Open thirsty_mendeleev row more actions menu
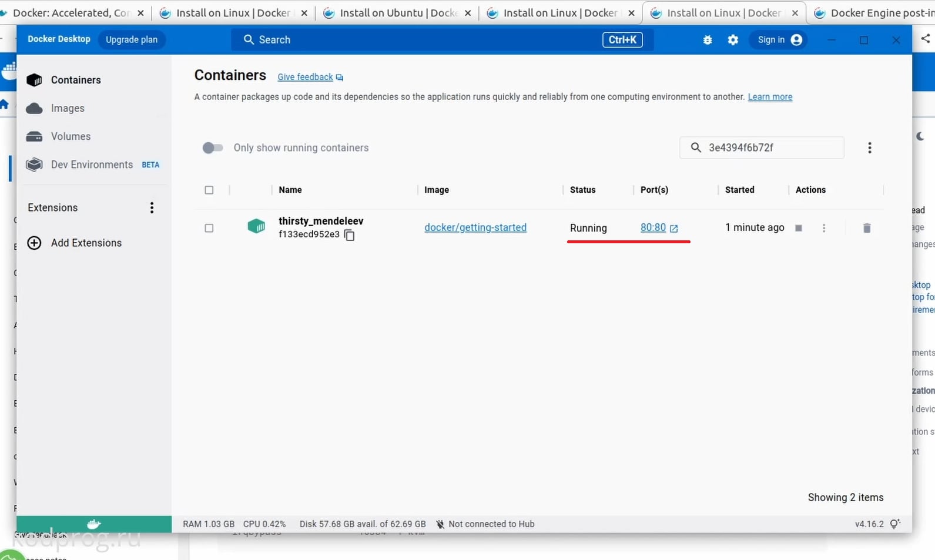This screenshot has height=560, width=935. (x=824, y=228)
